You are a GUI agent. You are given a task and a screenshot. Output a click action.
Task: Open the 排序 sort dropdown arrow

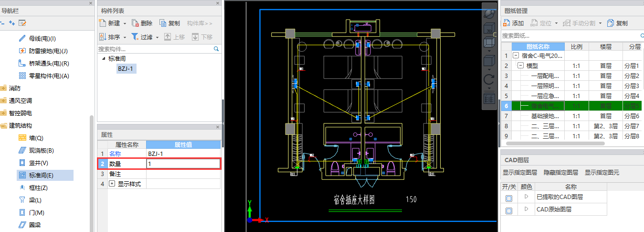tap(125, 37)
